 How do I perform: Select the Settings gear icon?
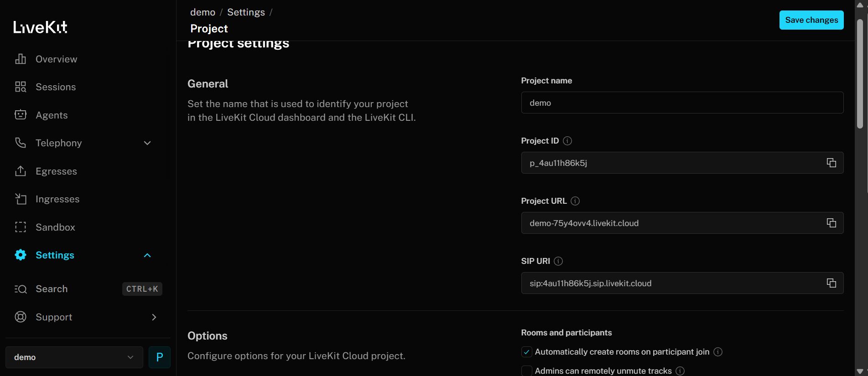21,255
